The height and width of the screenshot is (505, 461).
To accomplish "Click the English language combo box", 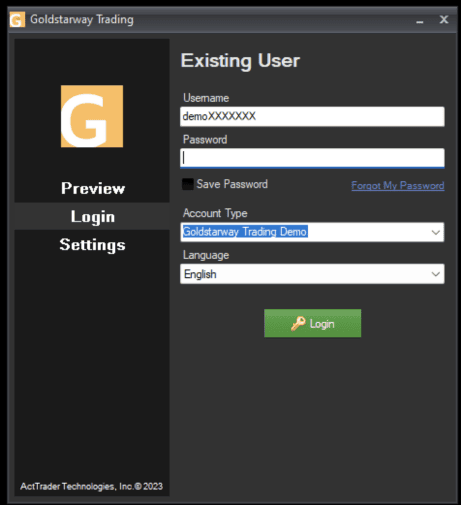I will click(312, 274).
